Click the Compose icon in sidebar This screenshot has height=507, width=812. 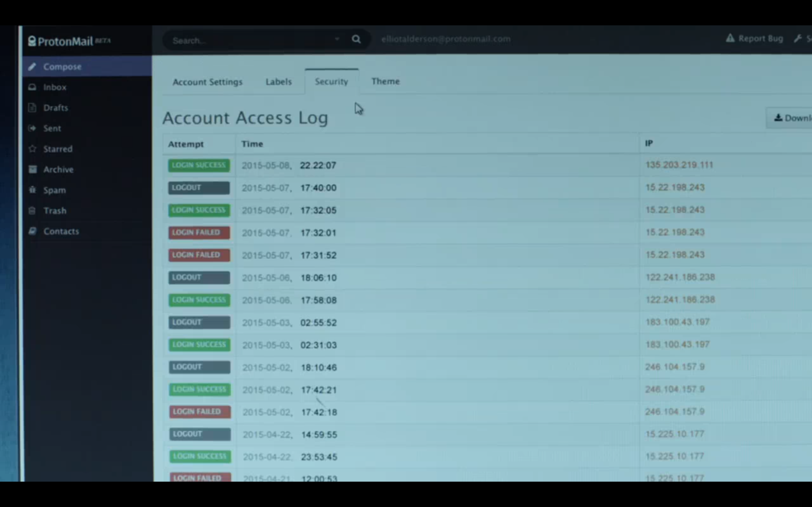point(33,66)
